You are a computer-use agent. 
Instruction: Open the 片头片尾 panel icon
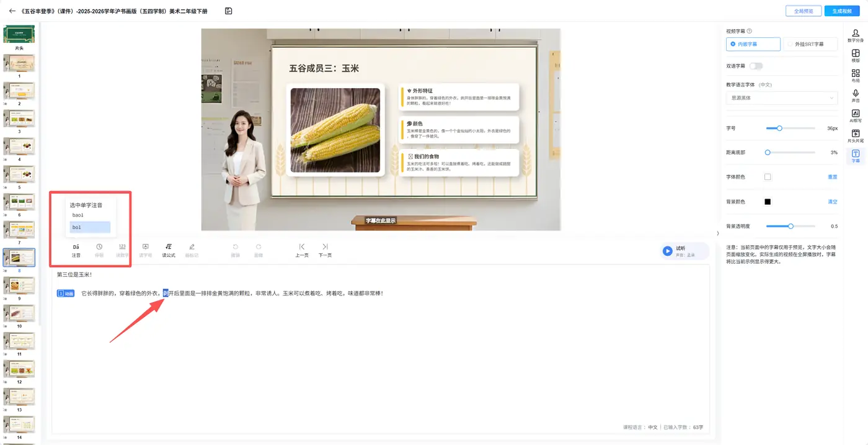pos(856,136)
